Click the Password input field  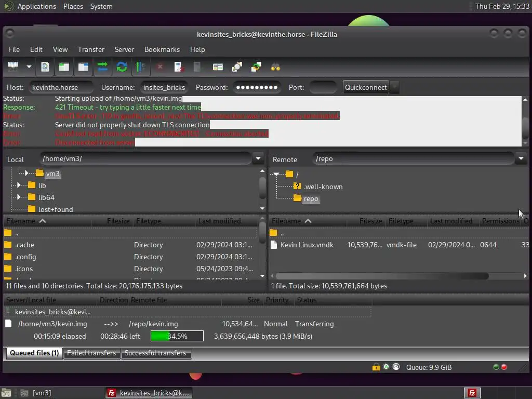[257, 87]
